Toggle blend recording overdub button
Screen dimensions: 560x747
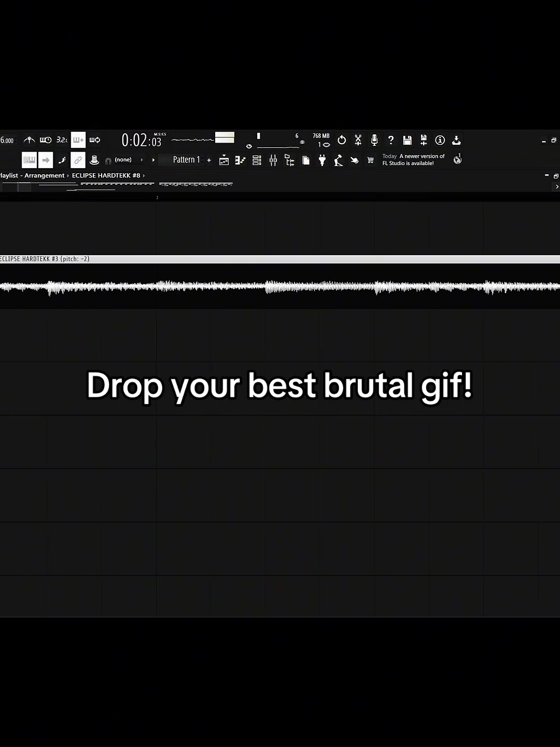click(78, 140)
